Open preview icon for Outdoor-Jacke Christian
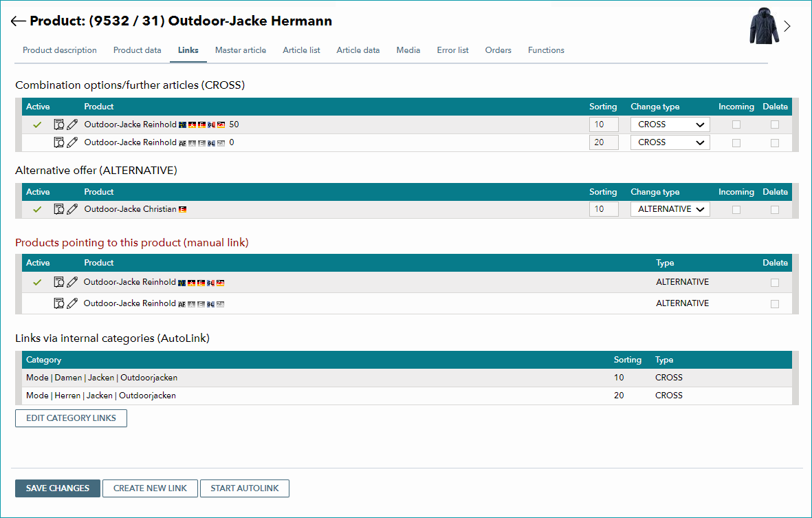Viewport: 812px width, 518px height. (x=59, y=209)
